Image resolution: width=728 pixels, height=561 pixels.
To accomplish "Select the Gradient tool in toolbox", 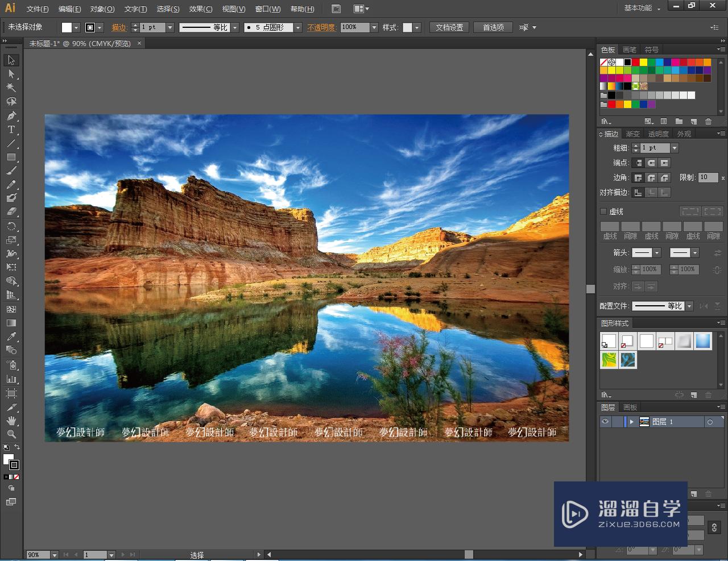I will click(x=11, y=323).
